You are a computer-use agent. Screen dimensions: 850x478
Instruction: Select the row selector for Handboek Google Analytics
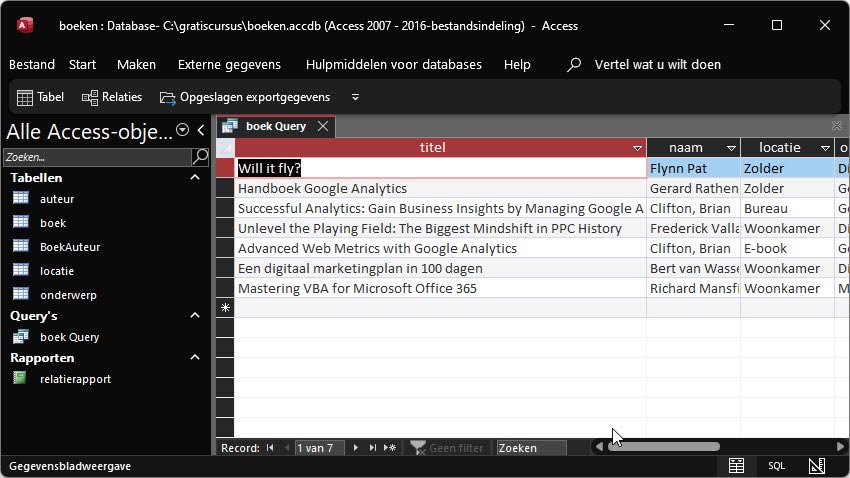point(225,188)
